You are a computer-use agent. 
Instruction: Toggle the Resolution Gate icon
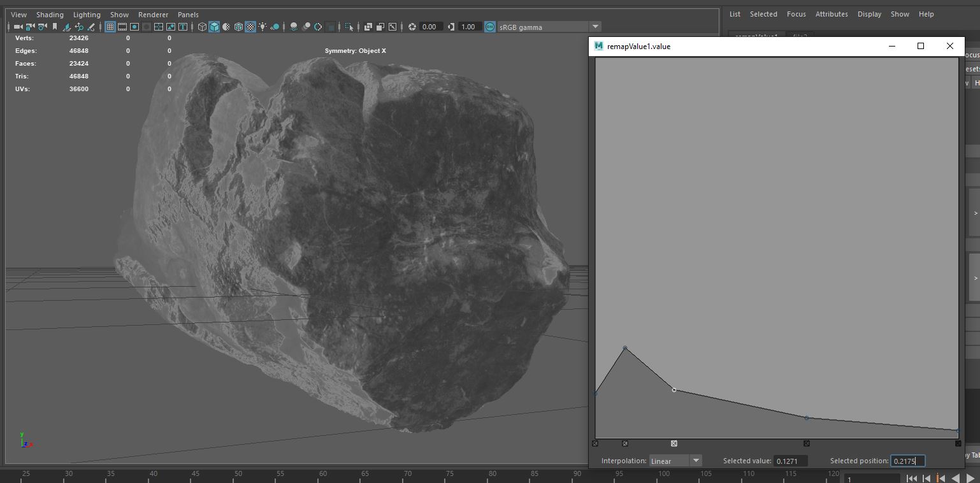(x=134, y=27)
